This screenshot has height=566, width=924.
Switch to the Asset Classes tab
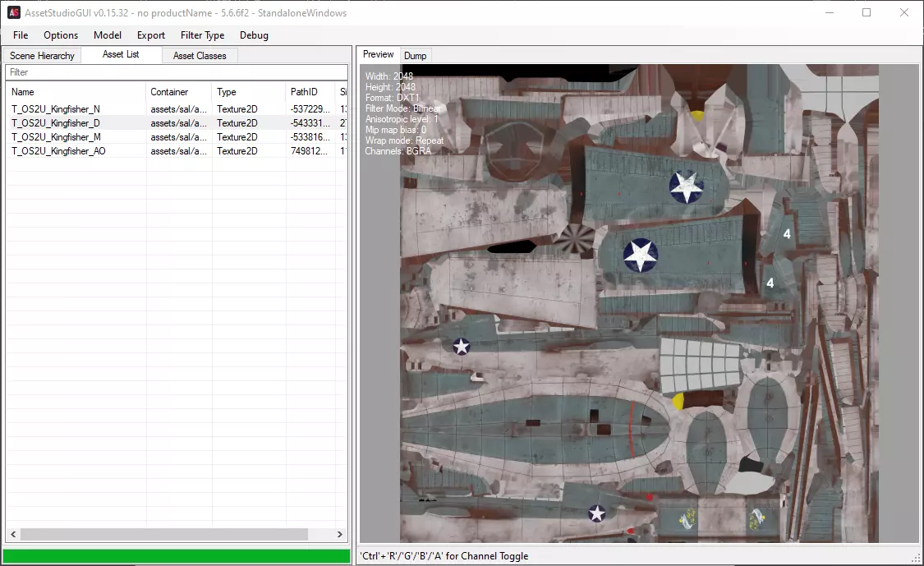click(200, 56)
